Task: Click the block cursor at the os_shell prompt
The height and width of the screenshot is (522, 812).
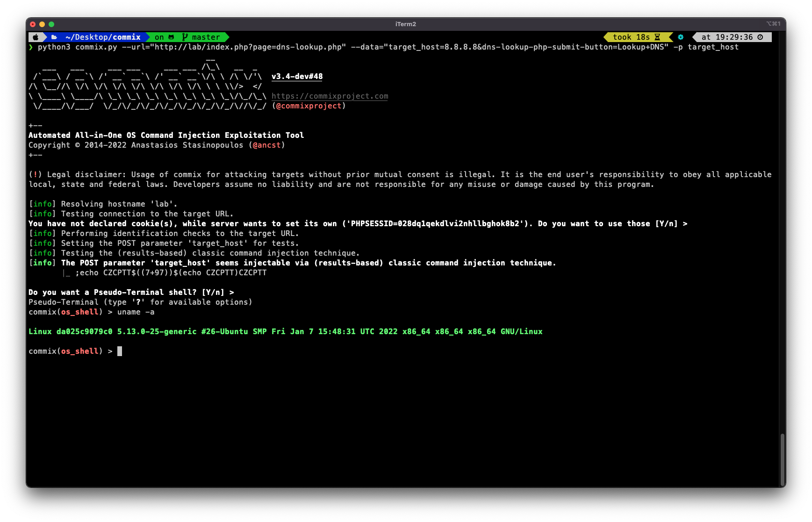Action: pos(119,351)
